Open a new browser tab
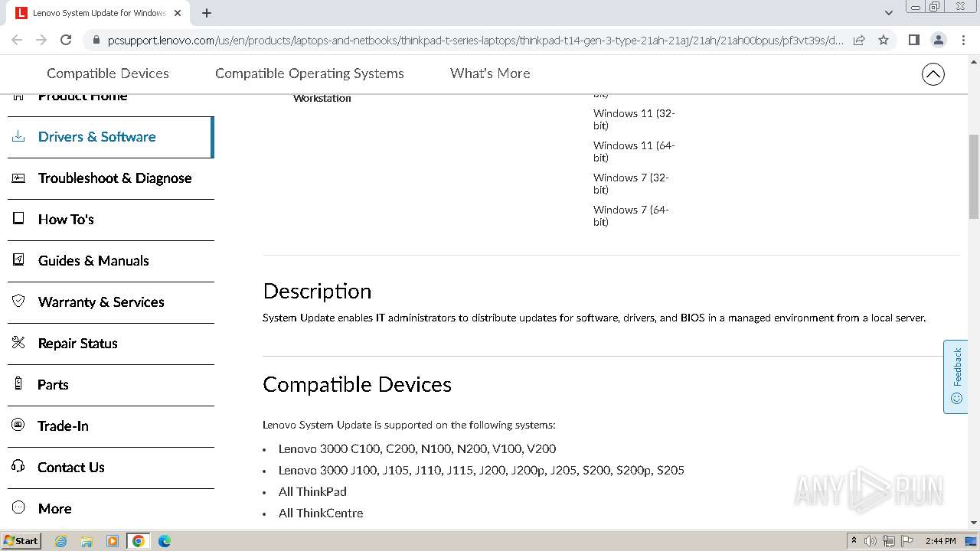This screenshot has width=980, height=551. click(x=207, y=13)
